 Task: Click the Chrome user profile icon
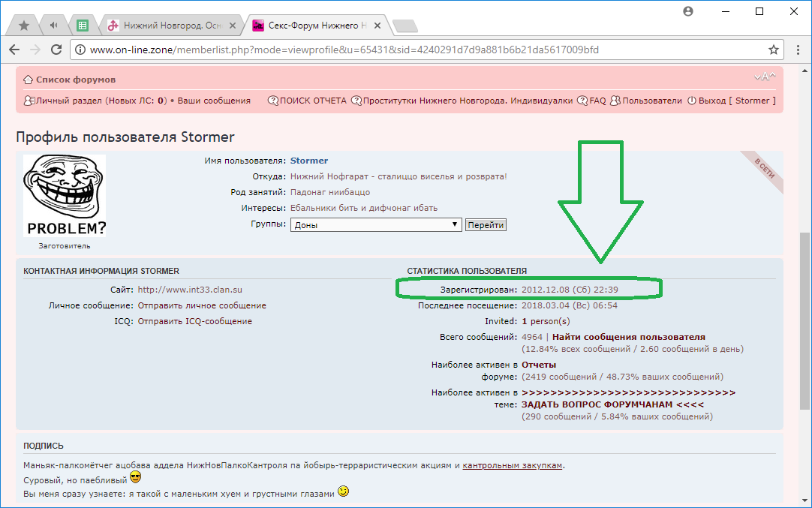[x=688, y=11]
